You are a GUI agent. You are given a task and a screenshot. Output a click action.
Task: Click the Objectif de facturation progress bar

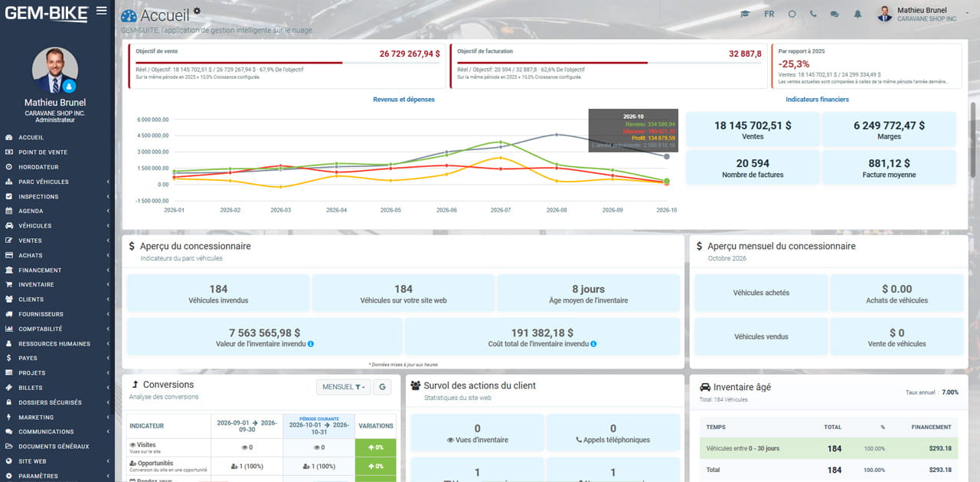(609, 63)
